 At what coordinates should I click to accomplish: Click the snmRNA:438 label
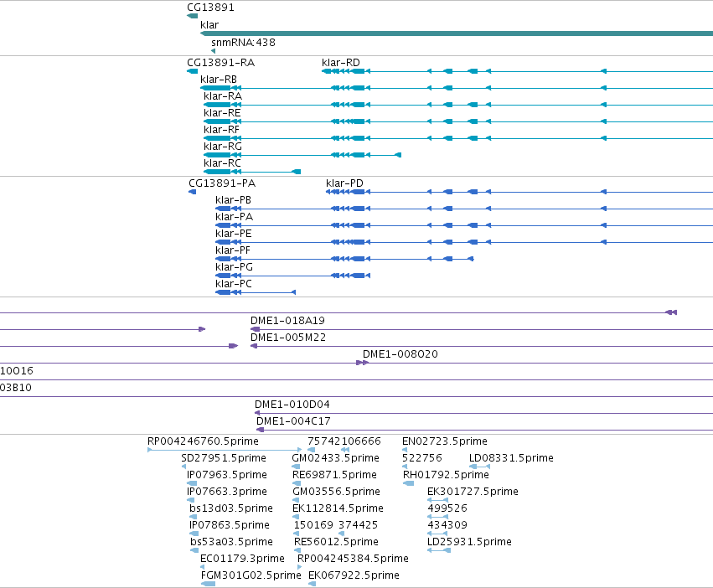pyautogui.click(x=243, y=43)
